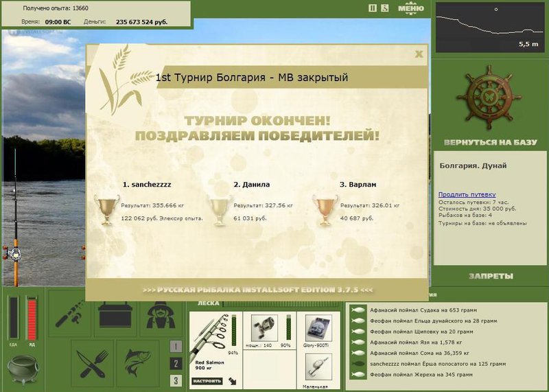The height and width of the screenshot is (392, 549).
Task: Click winner name 2. Данила
Action: (x=252, y=185)
